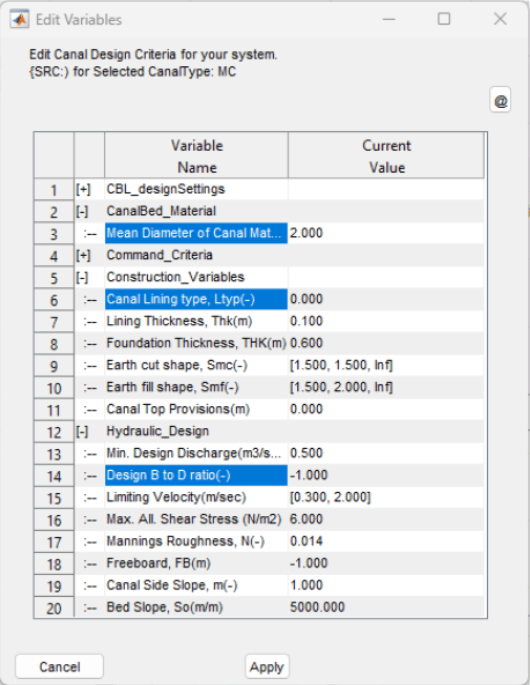This screenshot has height=685, width=530.
Task: Select Limiting Velocity(m/sec) variable
Action: click(196, 498)
